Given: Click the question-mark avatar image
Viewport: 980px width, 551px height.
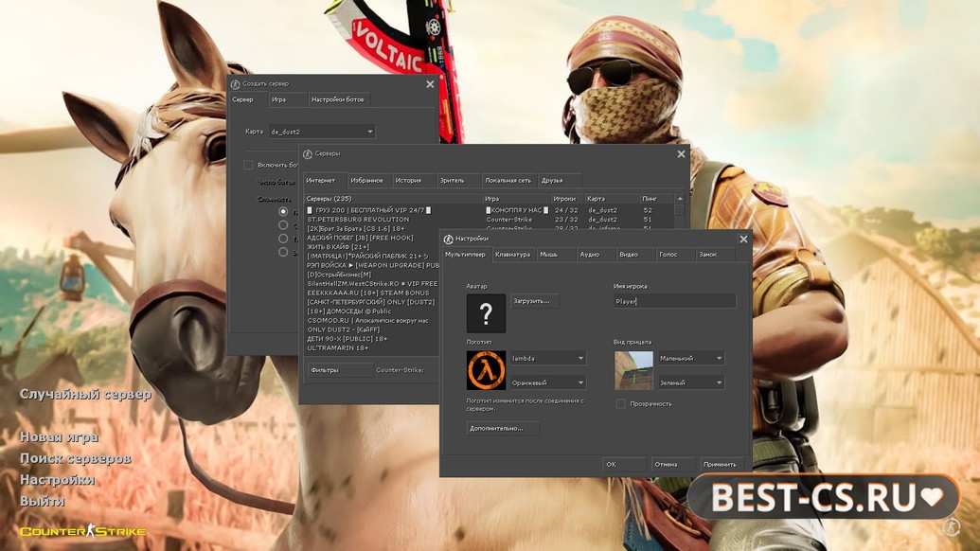Looking at the screenshot, I should (486, 313).
